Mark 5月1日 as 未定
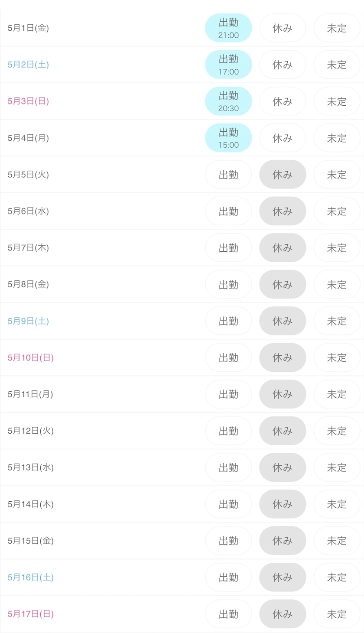 tap(337, 28)
